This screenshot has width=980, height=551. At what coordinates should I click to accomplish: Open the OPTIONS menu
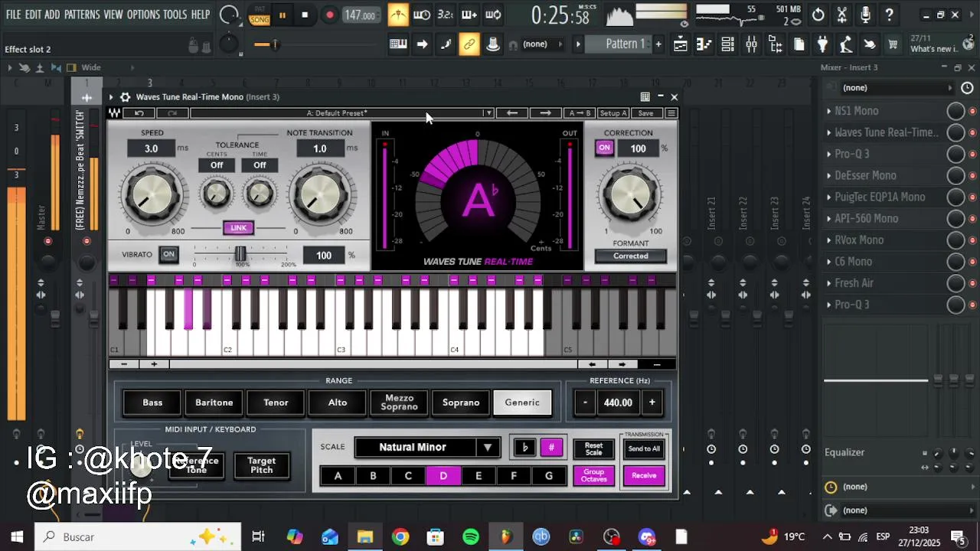143,15
